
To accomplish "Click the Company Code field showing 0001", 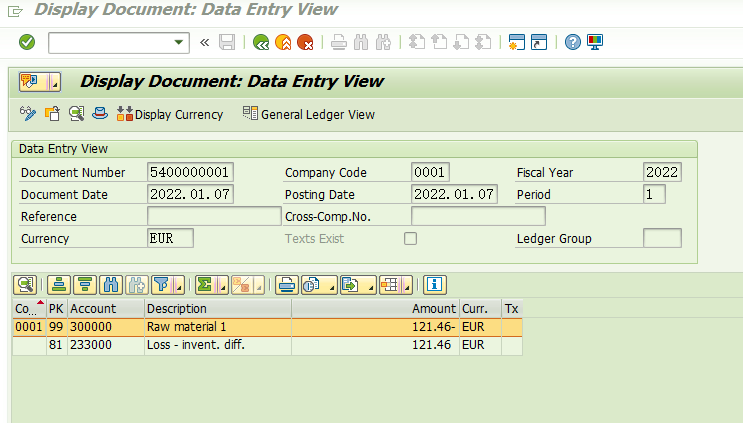I will [430, 172].
